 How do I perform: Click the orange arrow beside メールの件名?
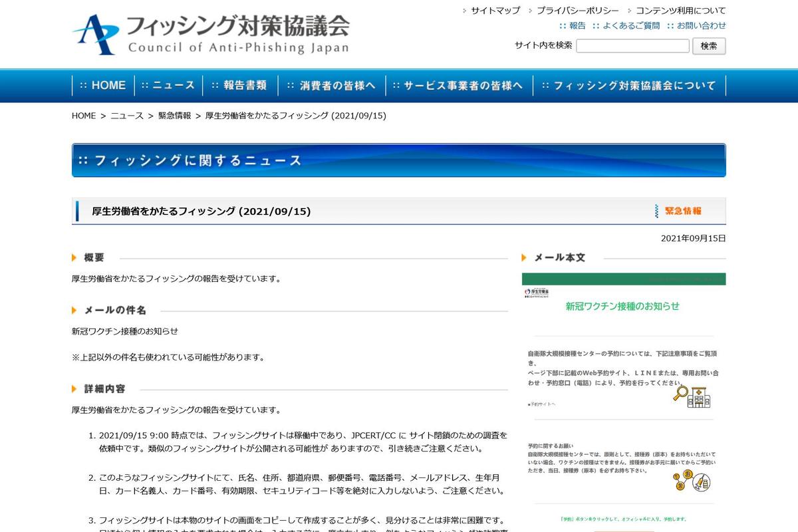click(75, 310)
